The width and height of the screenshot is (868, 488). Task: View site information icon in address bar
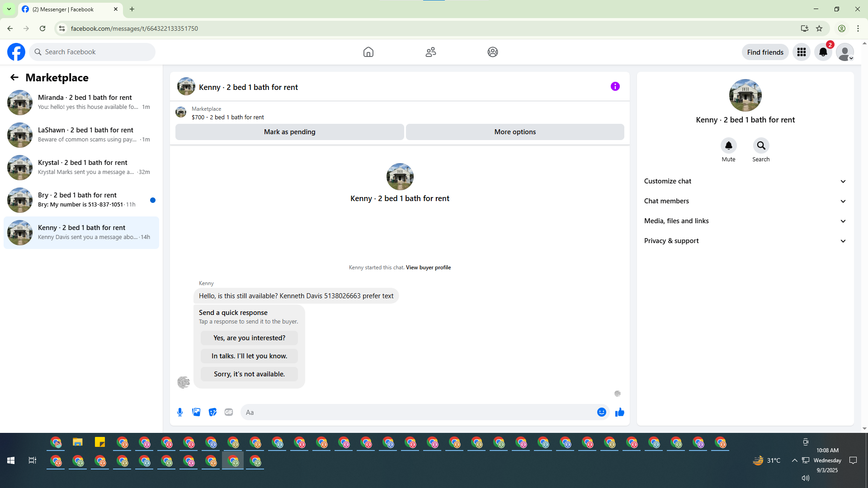click(62, 28)
